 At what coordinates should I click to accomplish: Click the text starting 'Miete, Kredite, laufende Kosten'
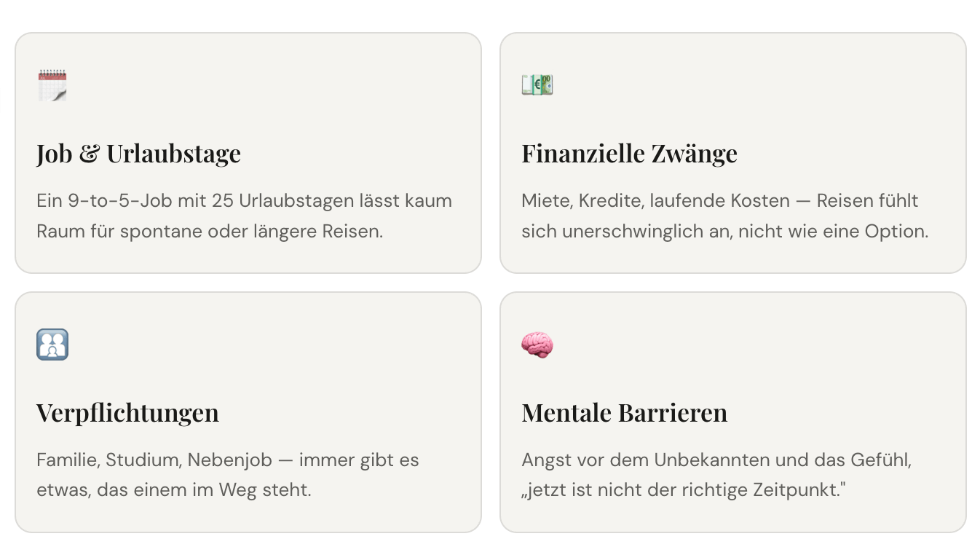pos(725,216)
